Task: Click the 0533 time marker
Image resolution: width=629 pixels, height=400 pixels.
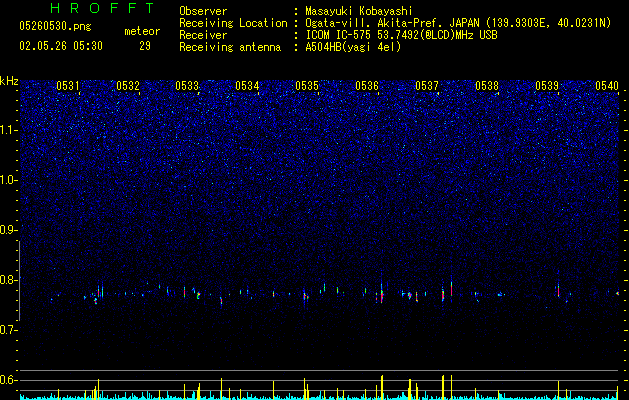Action: pos(187,85)
